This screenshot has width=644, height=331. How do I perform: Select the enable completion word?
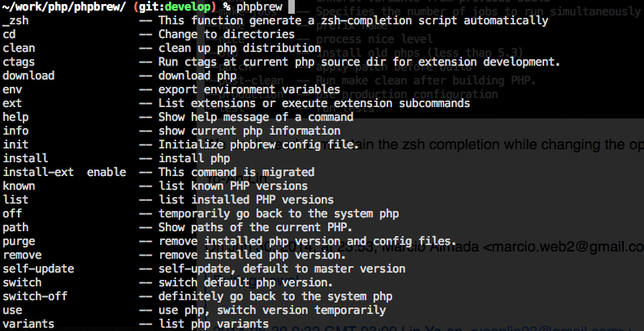click(x=106, y=172)
